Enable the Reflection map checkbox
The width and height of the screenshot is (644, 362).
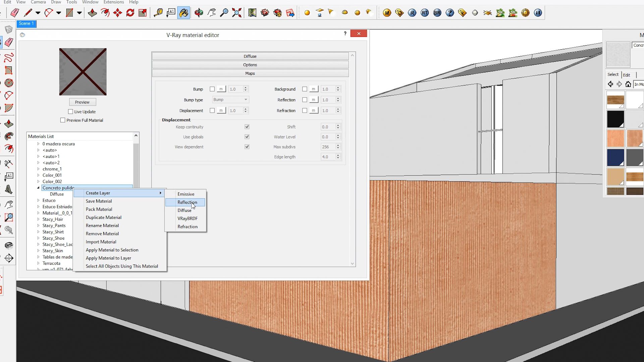(x=305, y=100)
